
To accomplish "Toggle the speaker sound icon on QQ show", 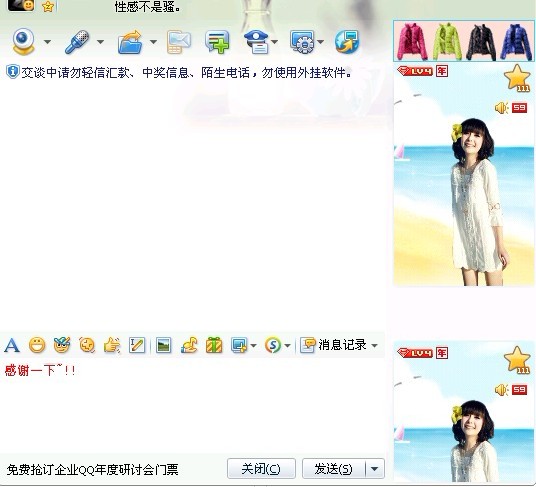I will point(501,108).
